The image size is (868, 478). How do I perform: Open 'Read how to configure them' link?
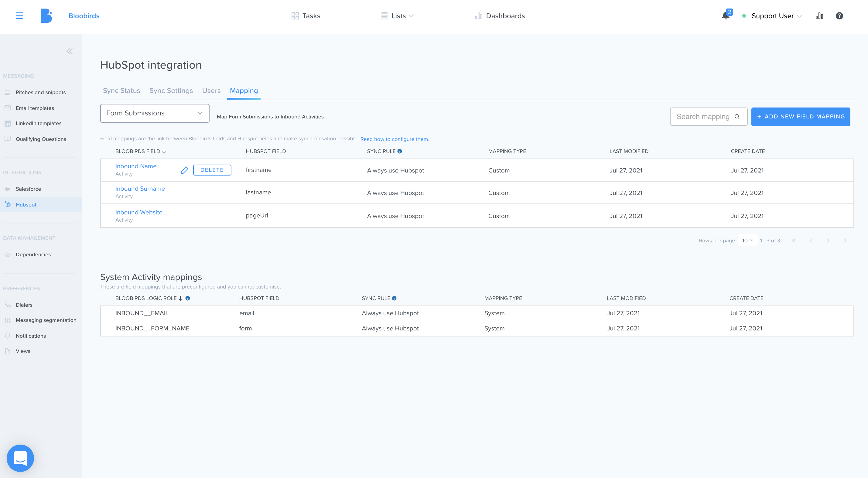(x=395, y=139)
